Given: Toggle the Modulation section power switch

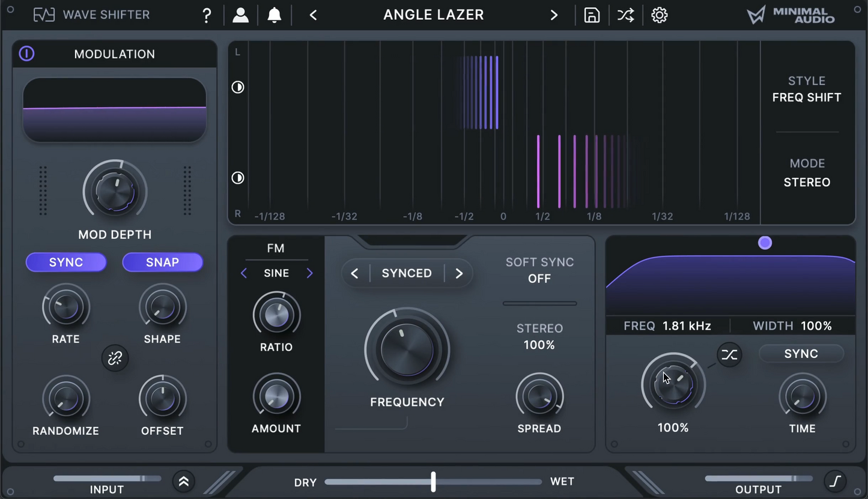Looking at the screenshot, I should [26, 53].
